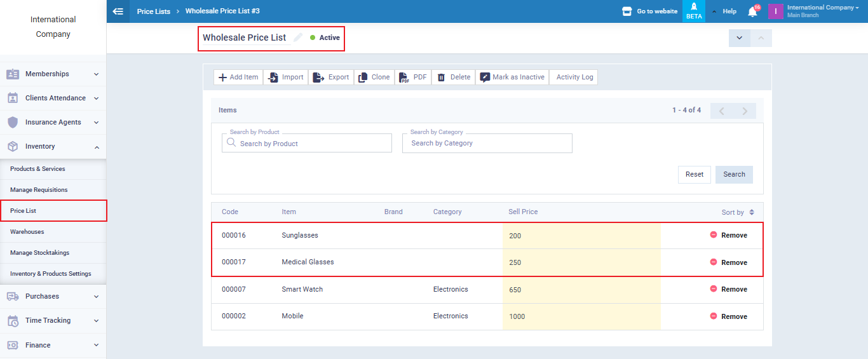
Task: Open the notifications bell icon
Action: click(x=752, y=11)
